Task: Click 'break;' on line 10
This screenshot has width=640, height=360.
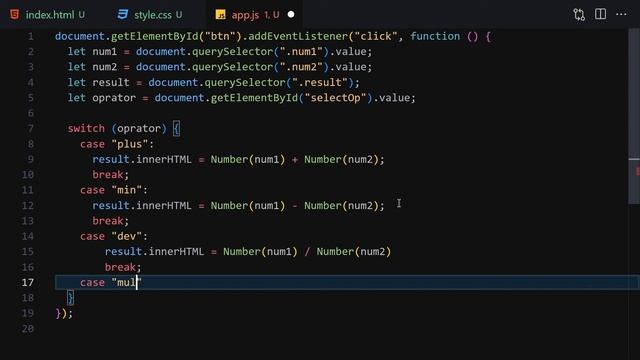Action: 110,175
